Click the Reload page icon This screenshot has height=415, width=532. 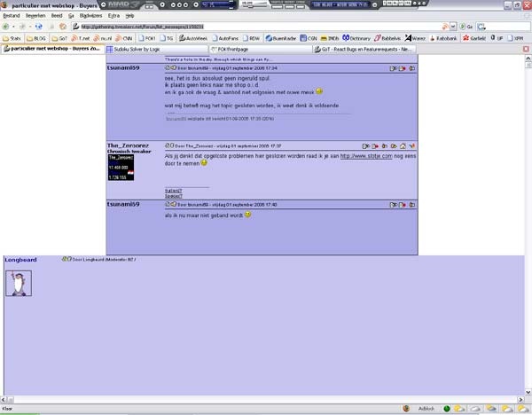39,26
